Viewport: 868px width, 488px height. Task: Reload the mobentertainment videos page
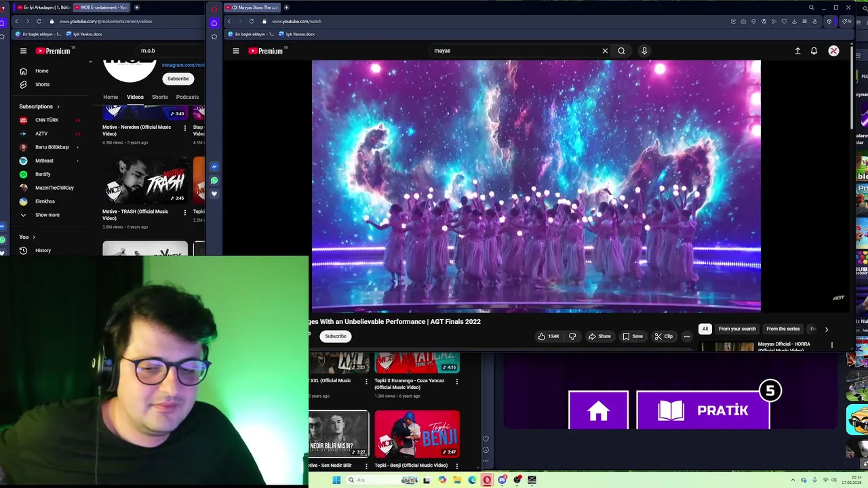click(39, 21)
